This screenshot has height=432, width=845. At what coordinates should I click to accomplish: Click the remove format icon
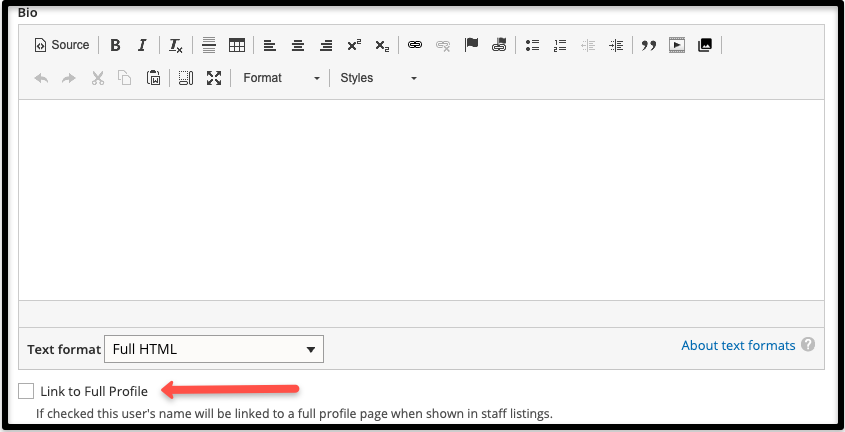[x=175, y=45]
